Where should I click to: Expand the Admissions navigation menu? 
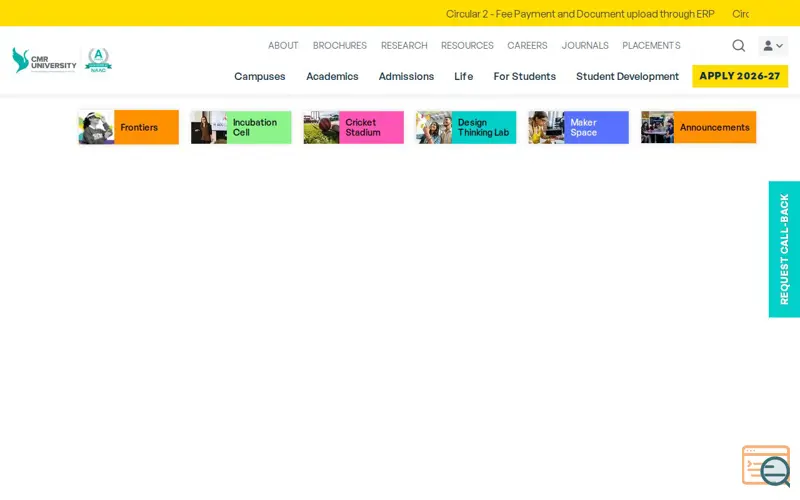pos(406,77)
